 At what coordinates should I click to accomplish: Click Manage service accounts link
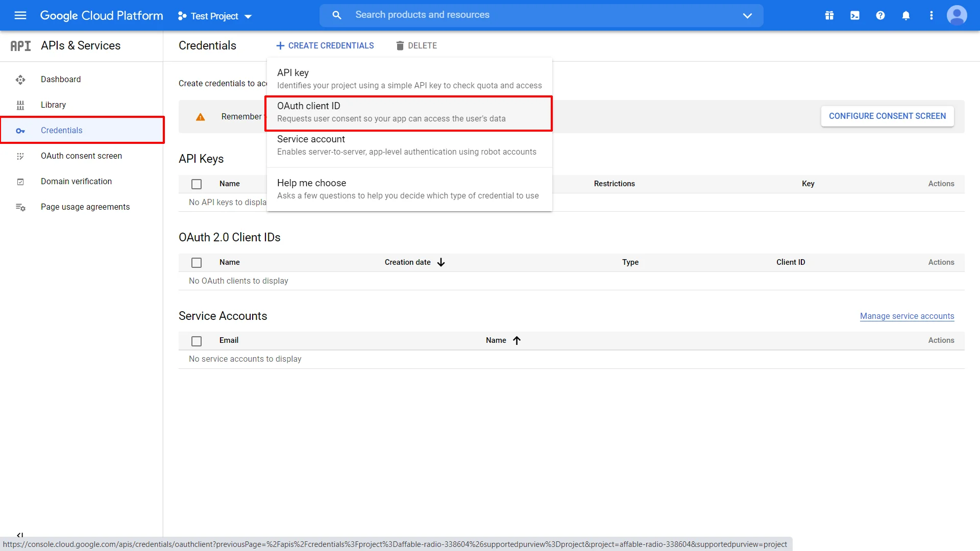tap(907, 316)
